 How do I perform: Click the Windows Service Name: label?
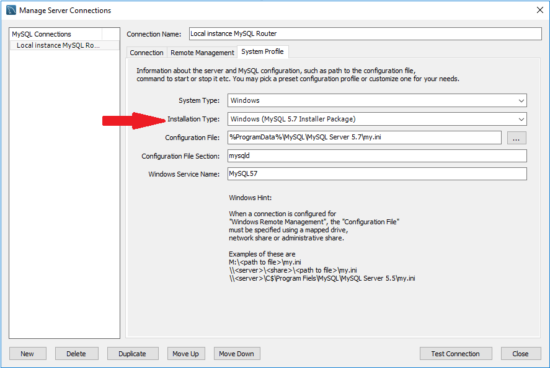coord(184,174)
